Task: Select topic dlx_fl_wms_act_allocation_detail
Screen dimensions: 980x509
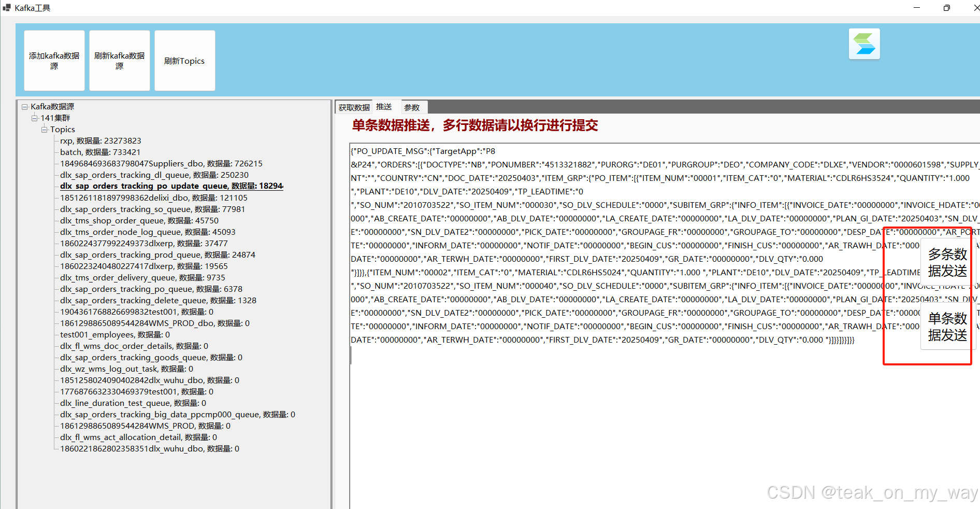Action: 139,437
